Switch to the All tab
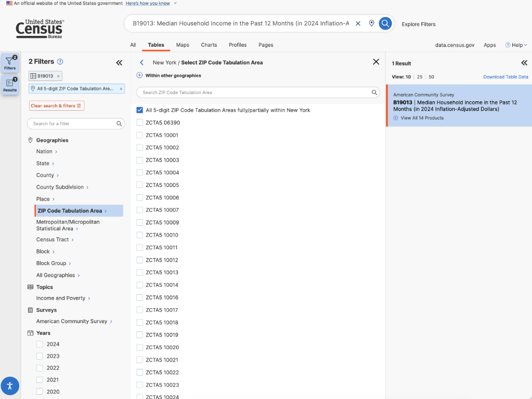This screenshot has height=399, width=532. [133, 45]
